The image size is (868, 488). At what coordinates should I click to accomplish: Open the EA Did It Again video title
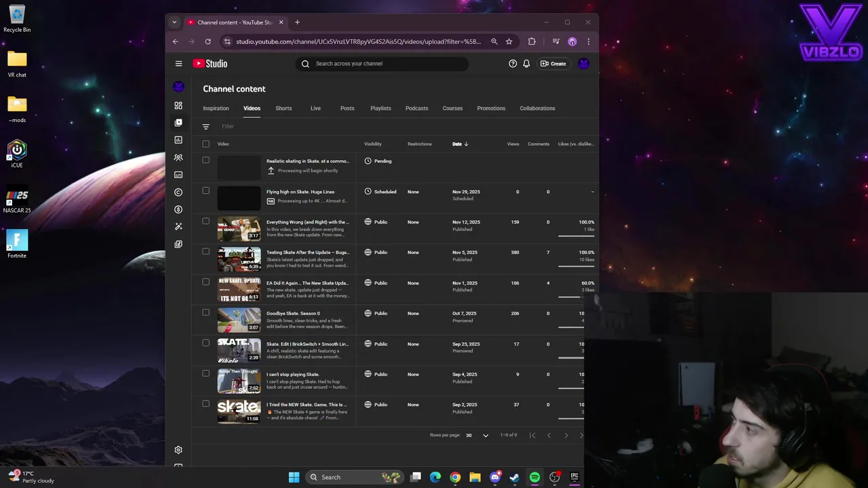click(x=307, y=283)
